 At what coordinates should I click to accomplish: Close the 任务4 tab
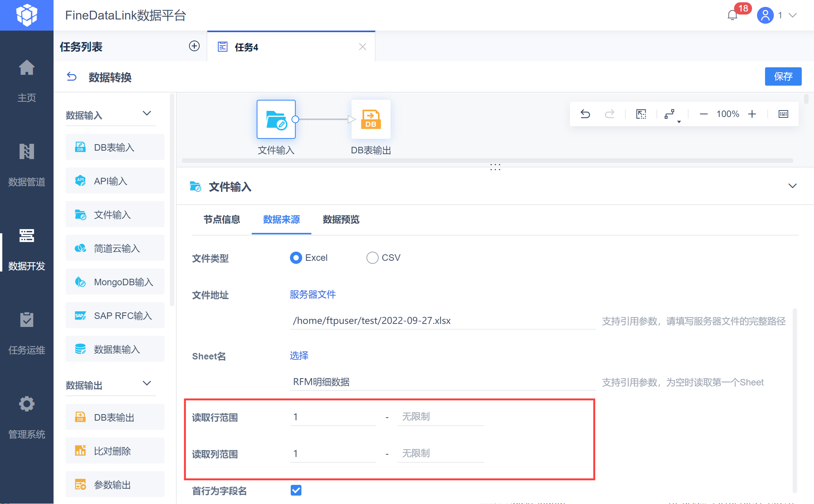363,47
